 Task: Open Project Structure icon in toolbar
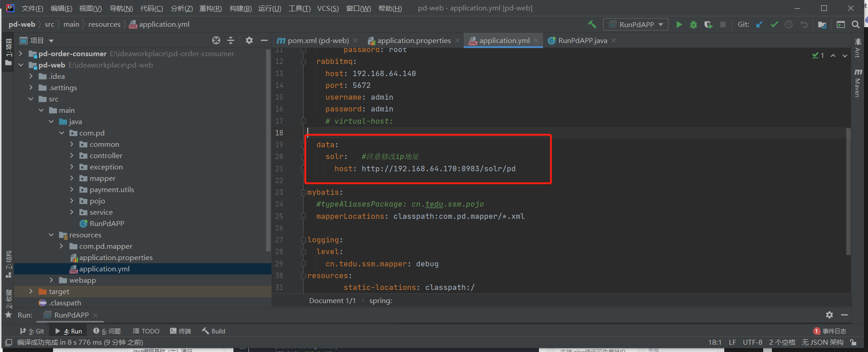[x=822, y=24]
